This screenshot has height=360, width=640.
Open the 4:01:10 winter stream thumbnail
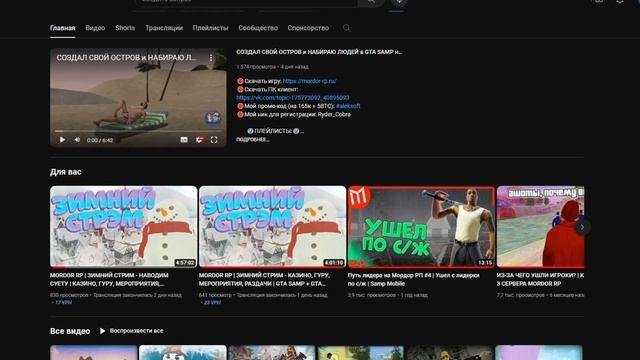point(272,227)
